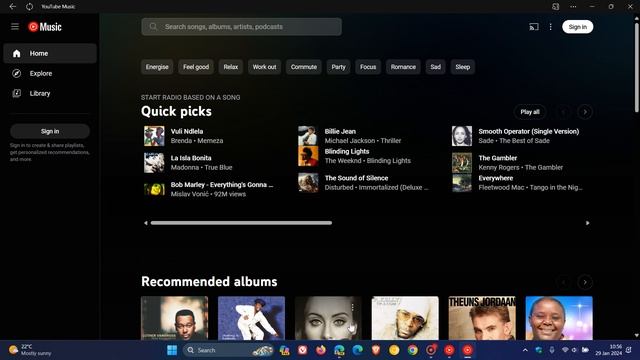This screenshot has width=640, height=360.
Task: Click the top-right Sign in button
Action: coord(578,27)
